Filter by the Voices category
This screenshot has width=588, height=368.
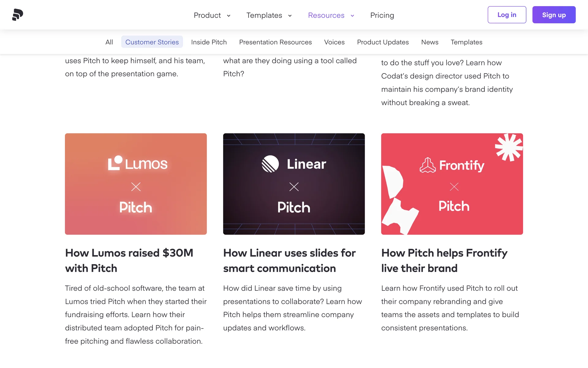[x=334, y=42]
